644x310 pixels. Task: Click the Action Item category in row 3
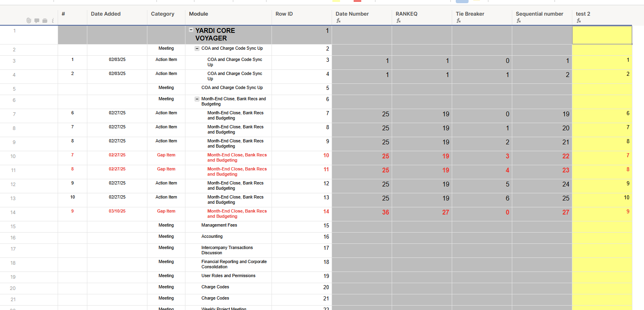166,59
